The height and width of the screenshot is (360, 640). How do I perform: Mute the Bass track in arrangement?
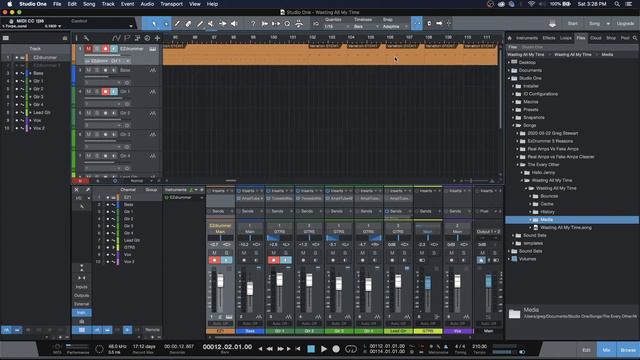click(x=89, y=70)
